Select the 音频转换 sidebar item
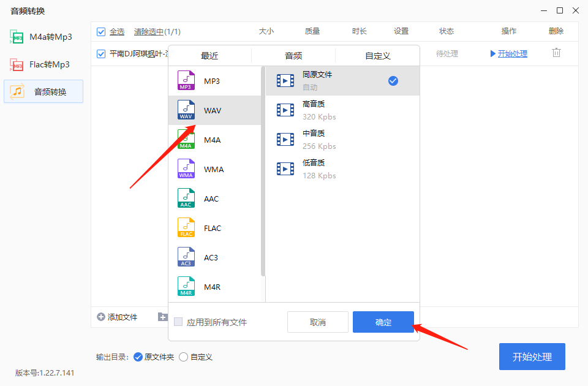The width and height of the screenshot is (588, 386). 43,91
